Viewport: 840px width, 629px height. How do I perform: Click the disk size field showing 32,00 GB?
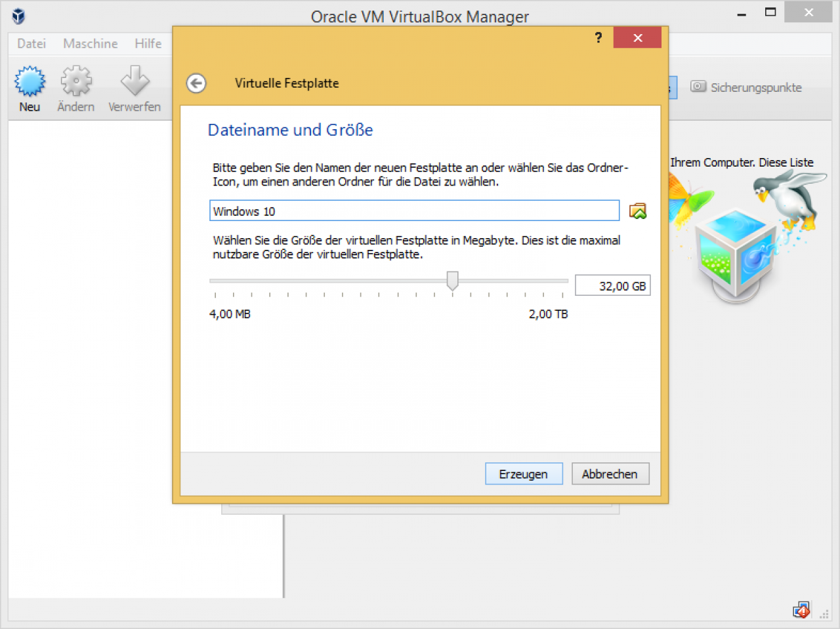click(612, 285)
